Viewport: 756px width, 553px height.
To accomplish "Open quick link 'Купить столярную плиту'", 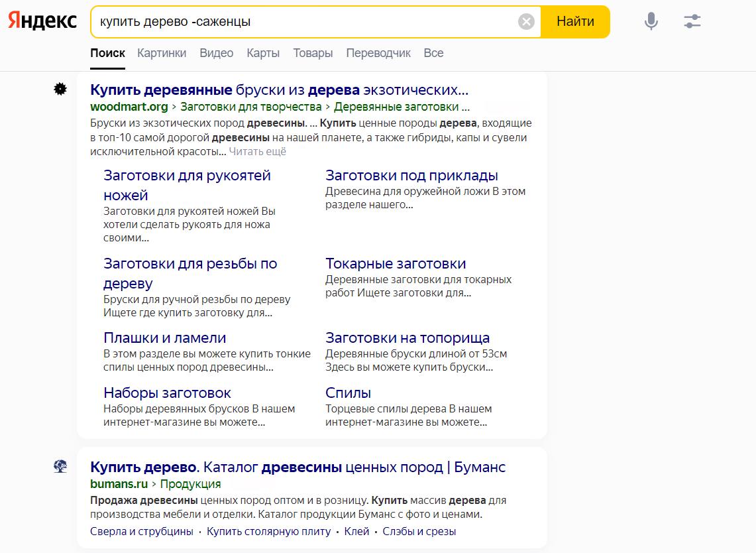I will (268, 531).
